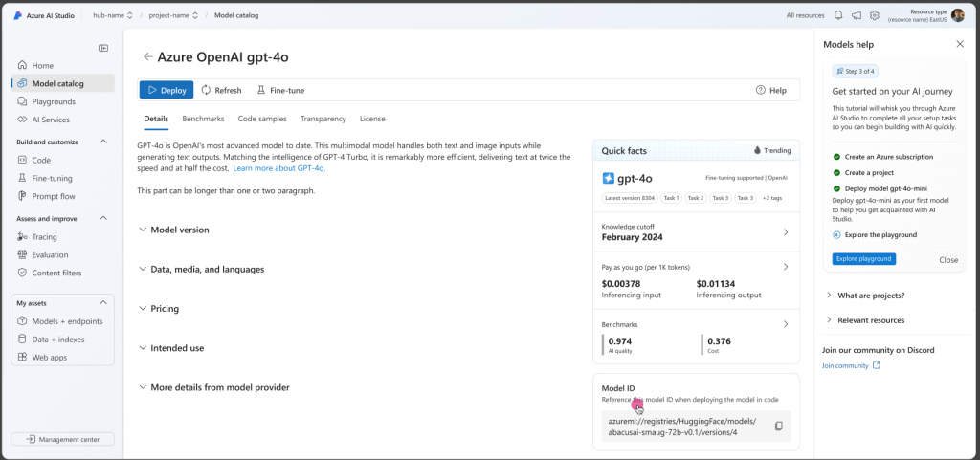Open the feedback megaphone icon

[857, 15]
